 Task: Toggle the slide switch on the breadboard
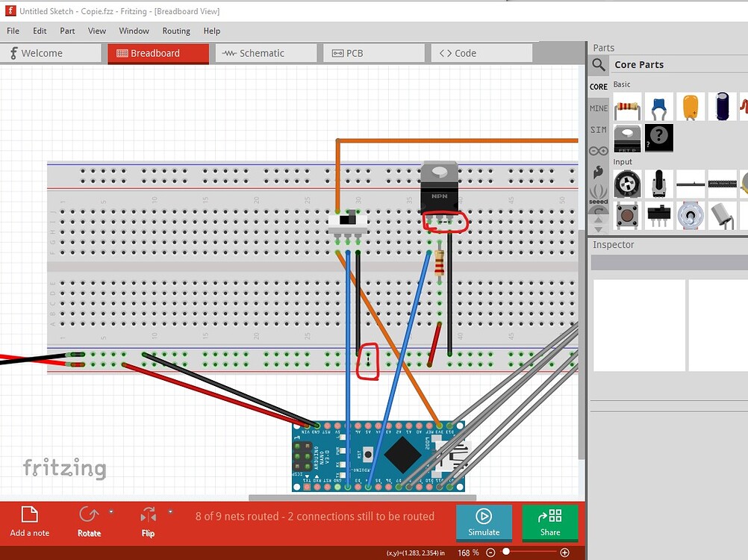click(348, 221)
